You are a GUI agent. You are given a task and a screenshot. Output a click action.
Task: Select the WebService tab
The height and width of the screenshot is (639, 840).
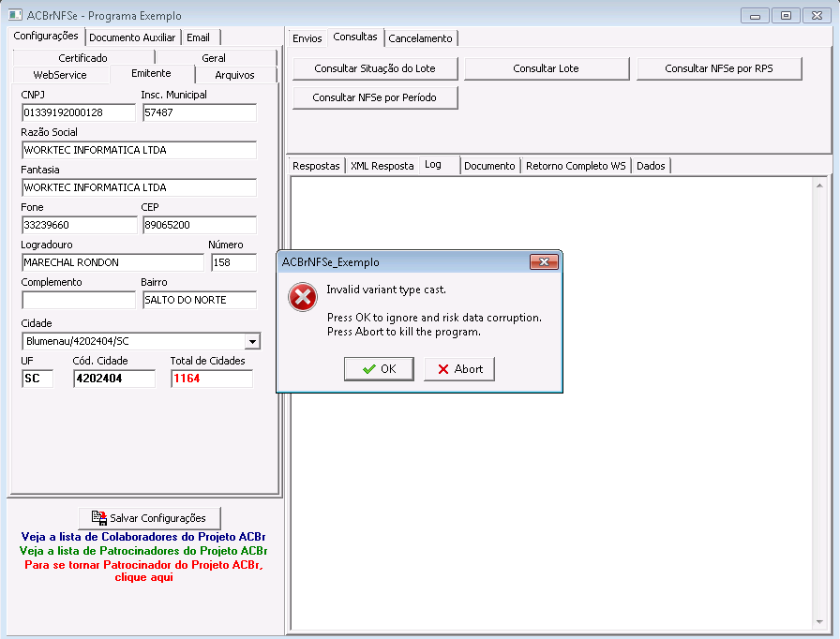[x=60, y=75]
